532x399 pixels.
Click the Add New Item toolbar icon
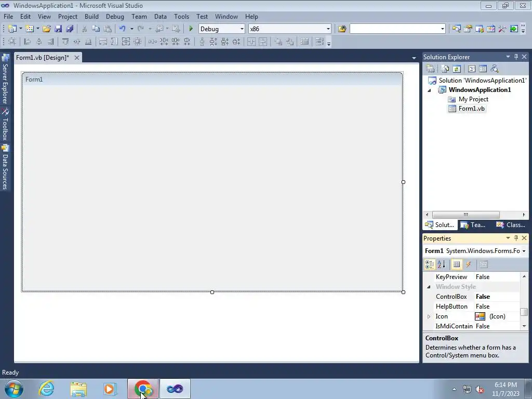pyautogui.click(x=30, y=29)
